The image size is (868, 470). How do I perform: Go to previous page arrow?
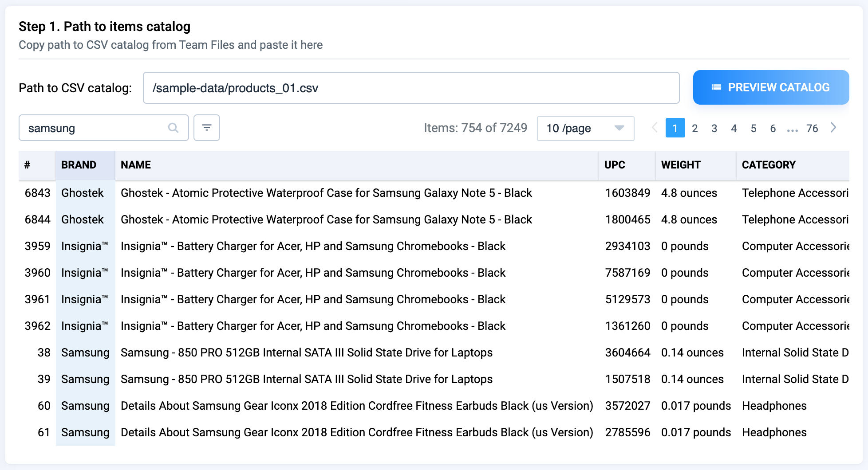pos(654,128)
